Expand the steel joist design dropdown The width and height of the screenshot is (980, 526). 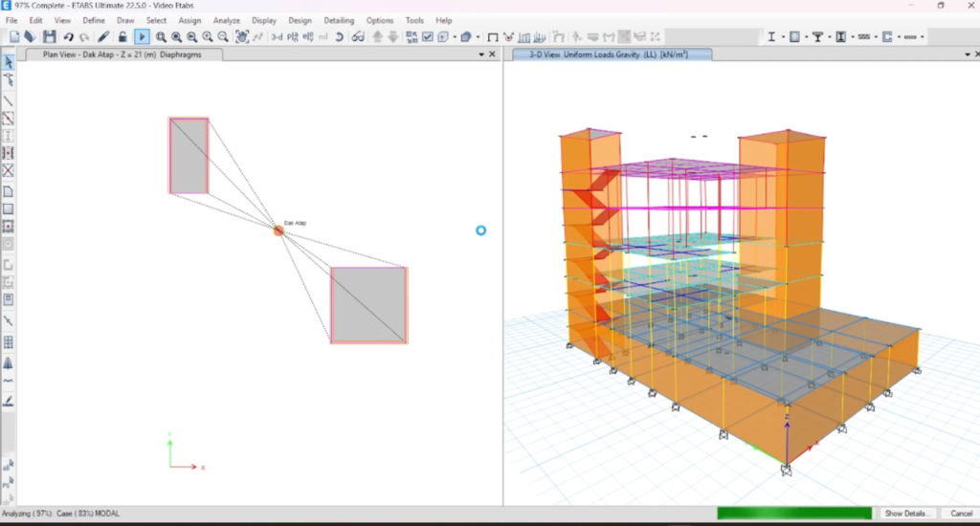click(x=876, y=37)
